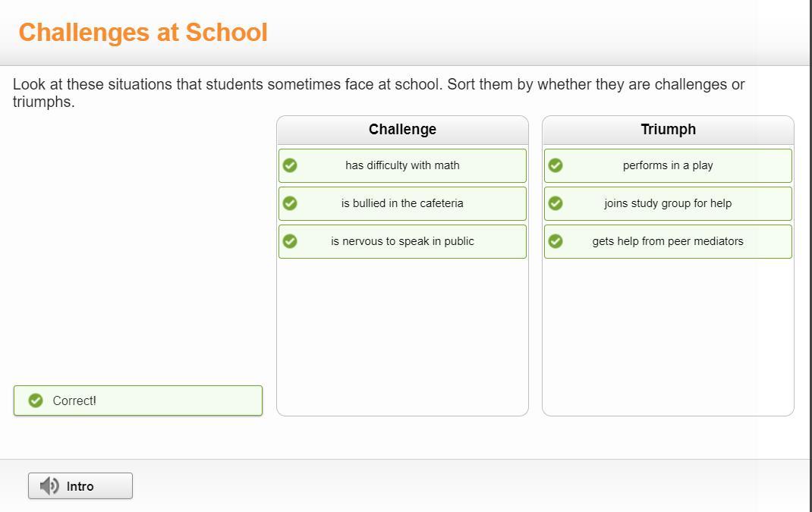Click checkmark icon beside 'gets help from peer mediators'
812x512 pixels.
[555, 241]
